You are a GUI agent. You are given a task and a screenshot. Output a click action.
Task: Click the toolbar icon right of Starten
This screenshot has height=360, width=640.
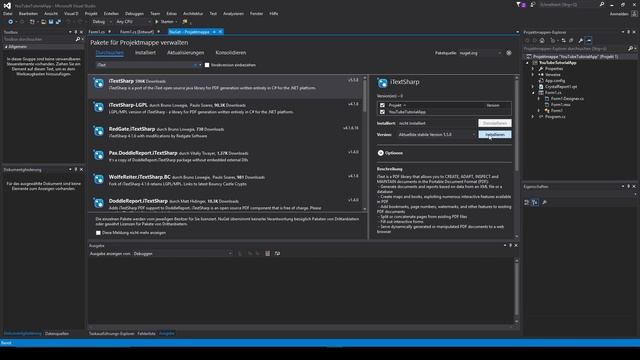(185, 22)
